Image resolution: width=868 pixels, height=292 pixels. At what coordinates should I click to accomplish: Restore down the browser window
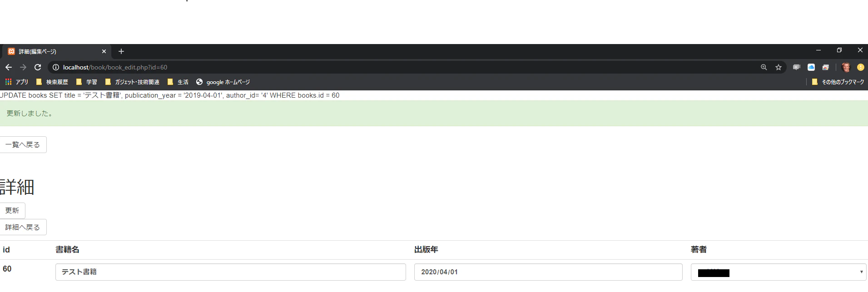pos(839,50)
